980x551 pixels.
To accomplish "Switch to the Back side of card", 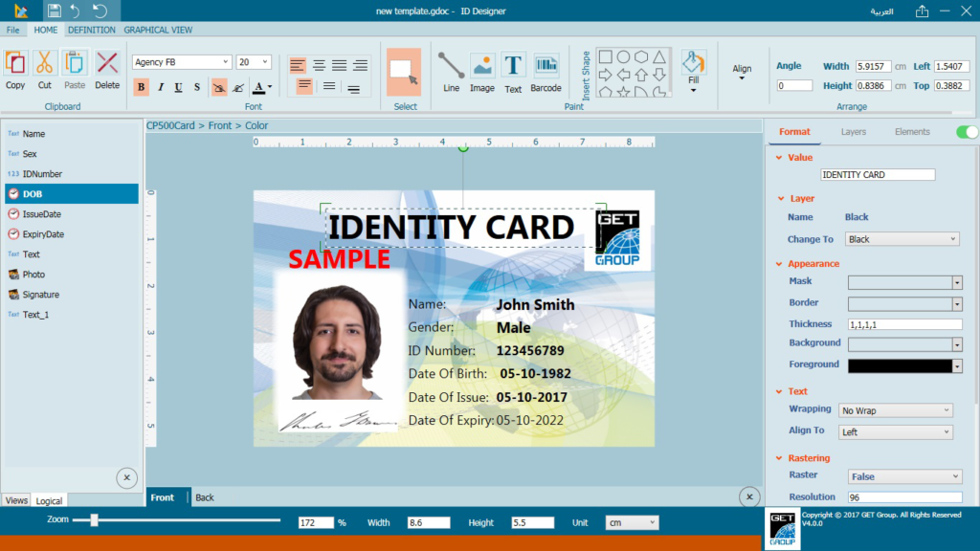I will [205, 497].
